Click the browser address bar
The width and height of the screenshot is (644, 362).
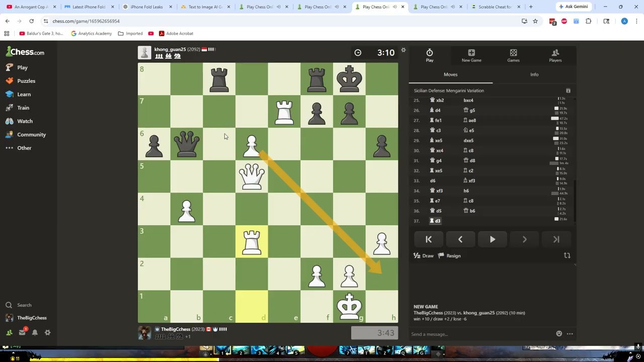pos(282,21)
